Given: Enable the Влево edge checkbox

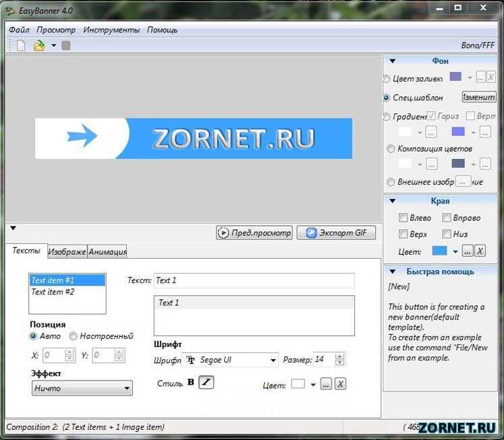Looking at the screenshot, I should click(x=403, y=218).
